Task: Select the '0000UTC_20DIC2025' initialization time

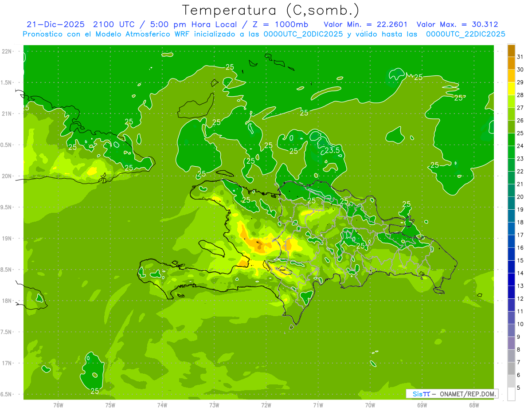Action: 303,34
